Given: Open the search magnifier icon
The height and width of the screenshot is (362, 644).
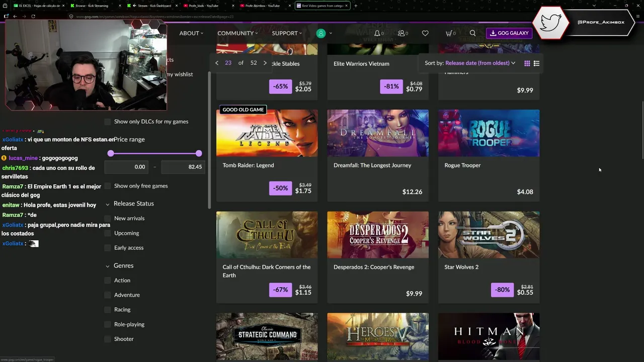Looking at the screenshot, I should (472, 33).
